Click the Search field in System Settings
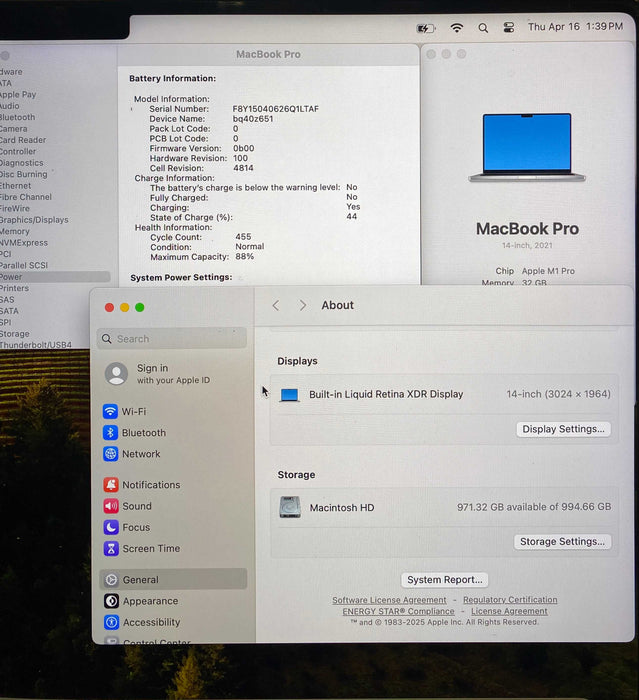639x700 pixels. click(x=172, y=338)
